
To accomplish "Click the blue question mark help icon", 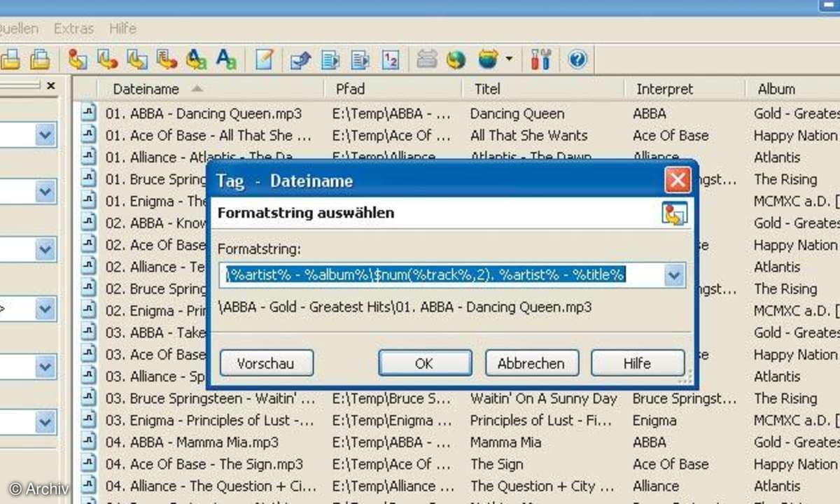I will click(x=577, y=60).
